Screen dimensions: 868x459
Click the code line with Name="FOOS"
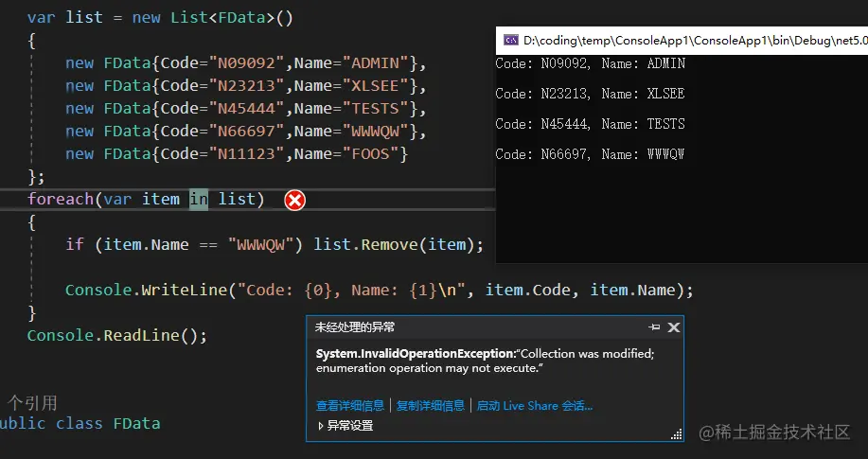pos(237,154)
